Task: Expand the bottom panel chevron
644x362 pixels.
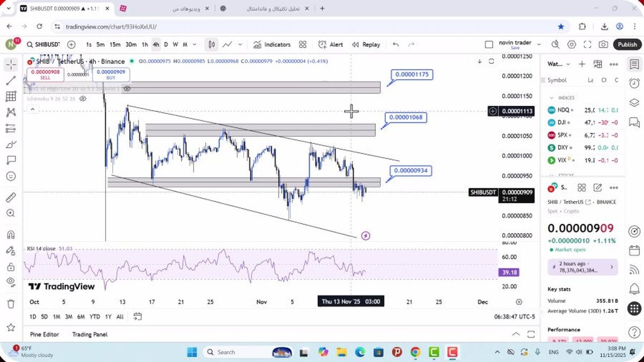Action: click(516, 334)
